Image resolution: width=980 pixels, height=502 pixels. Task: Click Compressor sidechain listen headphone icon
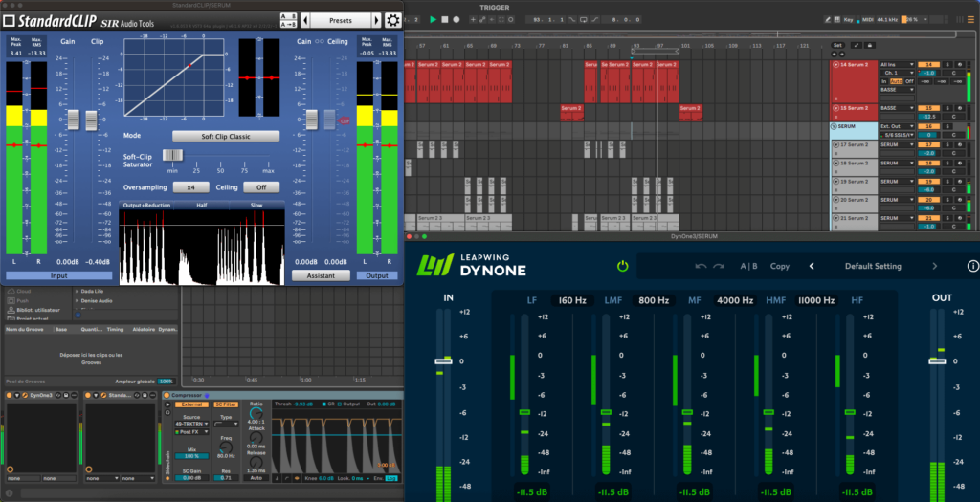click(167, 413)
